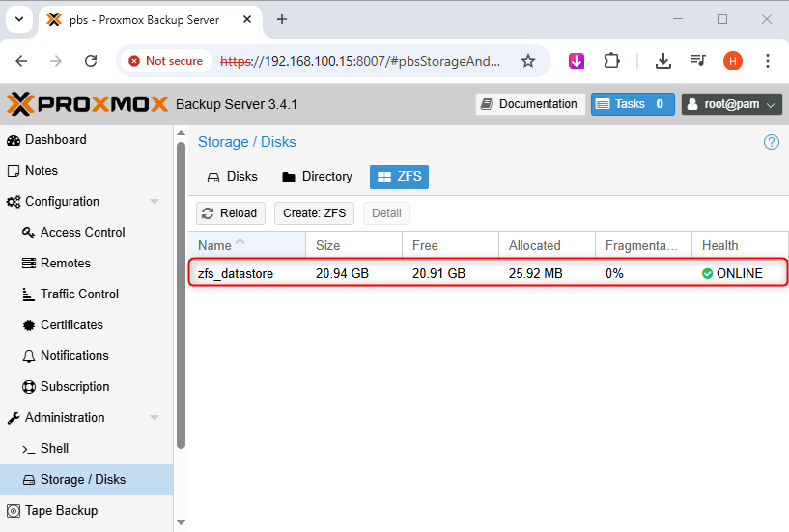Click the Configuration gears icon
789x532 pixels.
tap(14, 202)
